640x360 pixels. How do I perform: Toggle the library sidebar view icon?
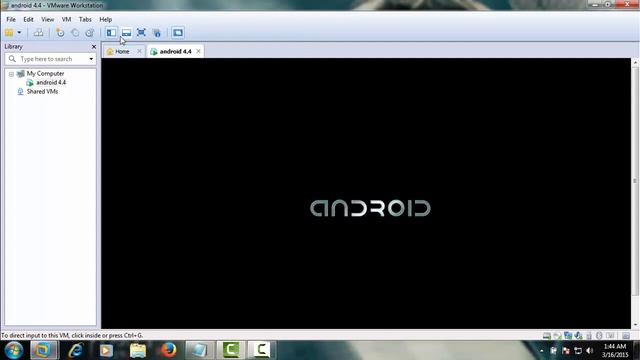coord(111,33)
